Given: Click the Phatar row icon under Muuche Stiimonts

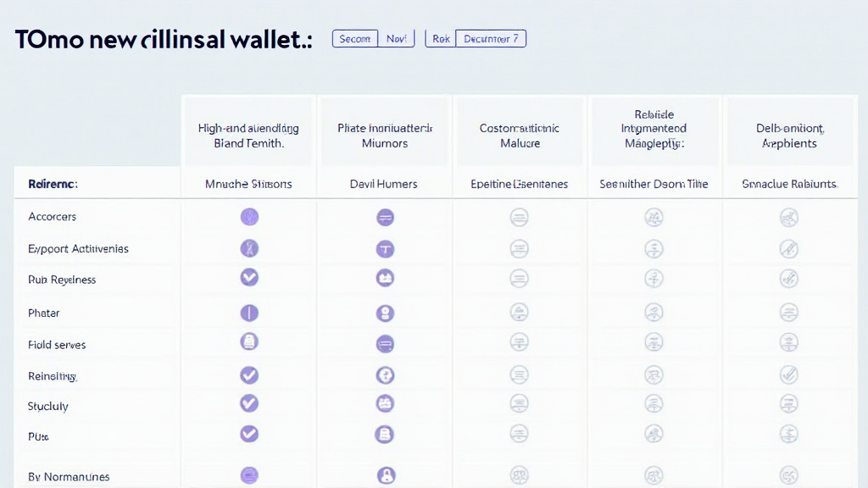Looking at the screenshot, I should [x=249, y=313].
